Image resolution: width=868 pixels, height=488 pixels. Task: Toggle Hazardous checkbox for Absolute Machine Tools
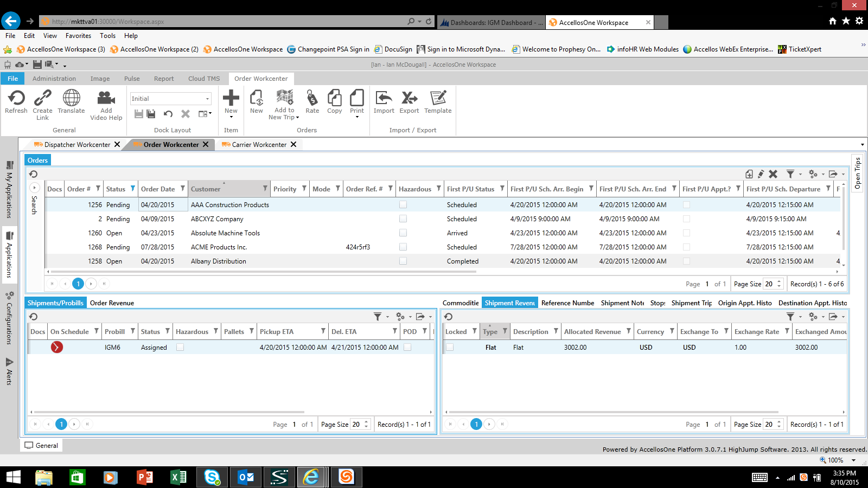coord(403,233)
